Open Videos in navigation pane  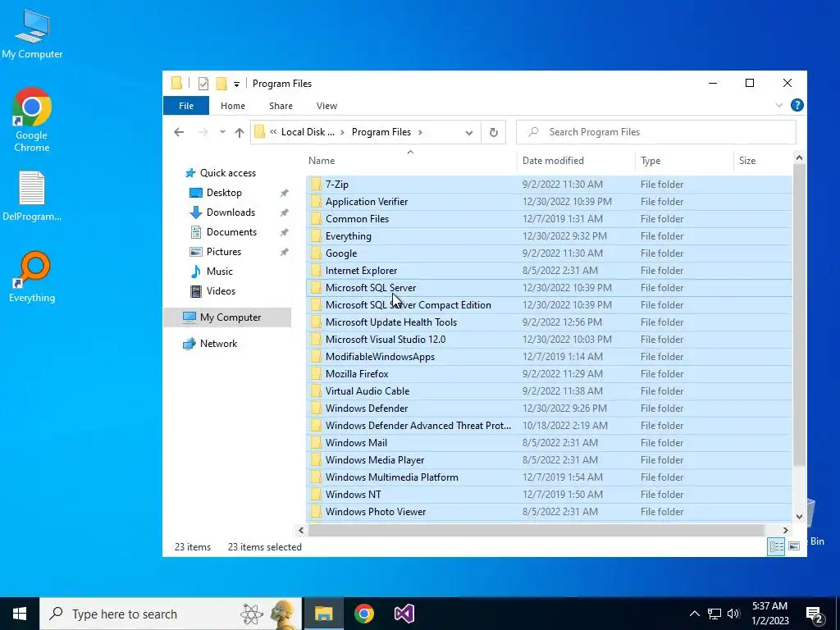220,291
